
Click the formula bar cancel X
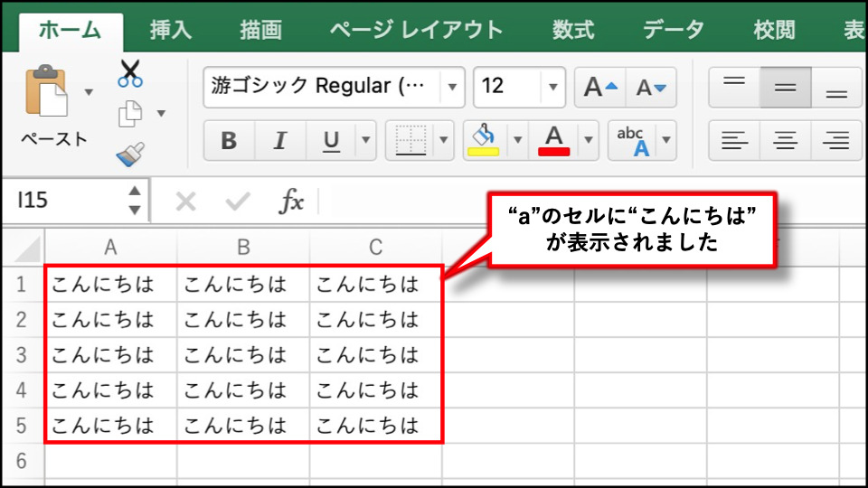point(185,202)
